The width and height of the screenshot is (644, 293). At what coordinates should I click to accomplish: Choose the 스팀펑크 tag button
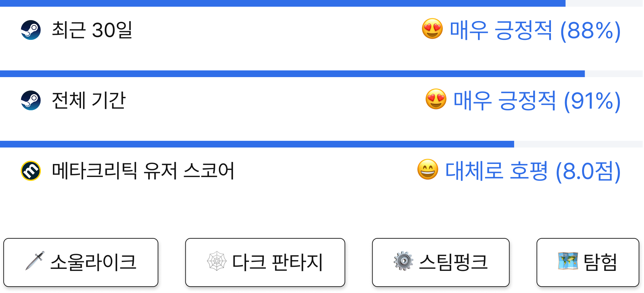click(x=441, y=262)
